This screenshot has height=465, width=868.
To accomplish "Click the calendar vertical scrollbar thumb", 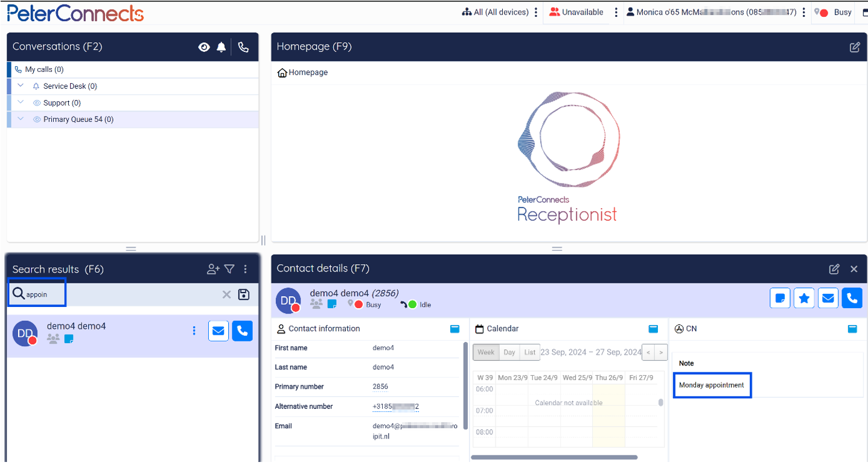I will (661, 402).
